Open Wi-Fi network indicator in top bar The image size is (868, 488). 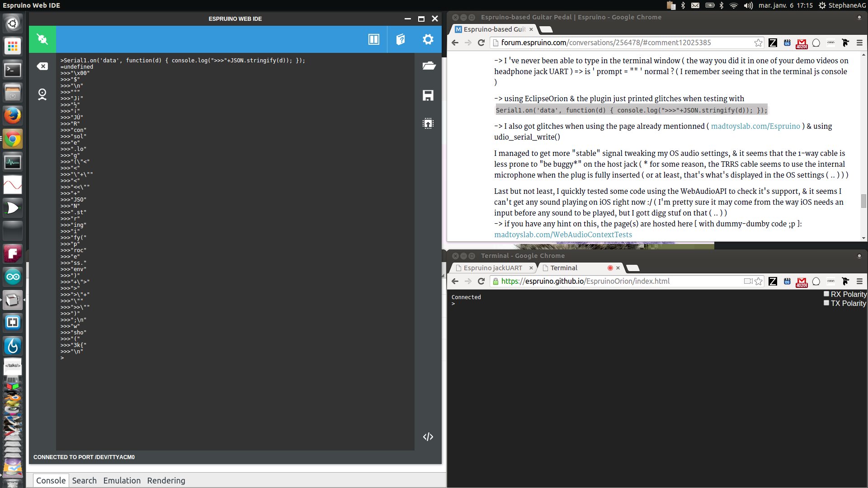click(x=734, y=5)
